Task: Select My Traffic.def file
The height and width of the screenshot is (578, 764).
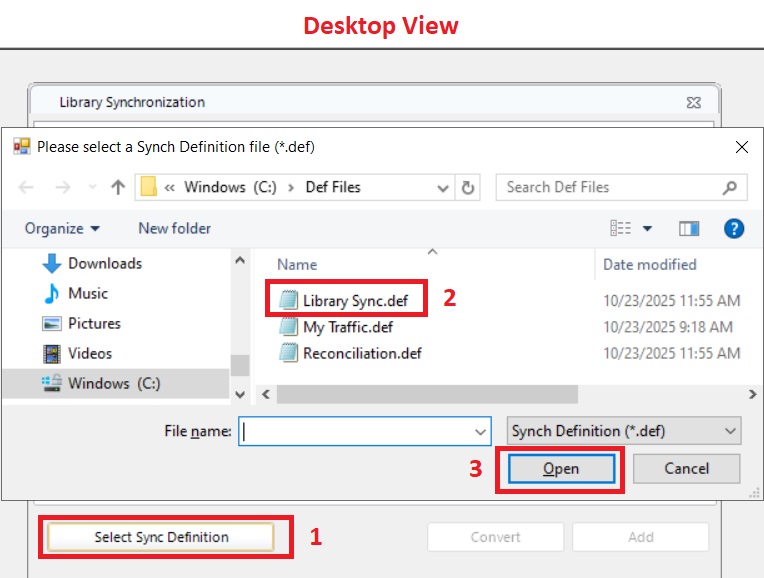Action: (348, 327)
